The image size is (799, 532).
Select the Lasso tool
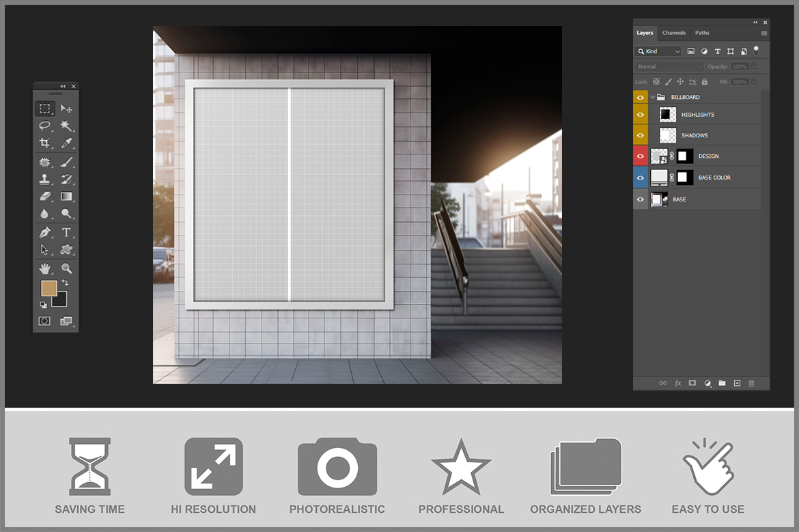(44, 126)
